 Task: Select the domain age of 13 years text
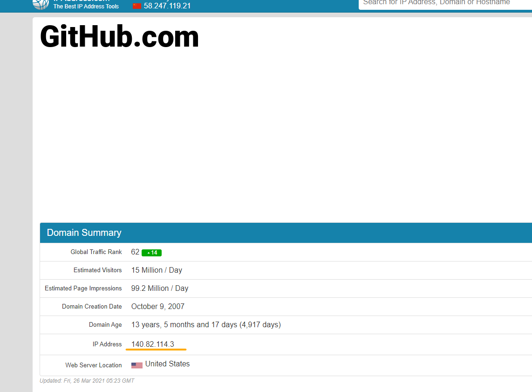206,325
